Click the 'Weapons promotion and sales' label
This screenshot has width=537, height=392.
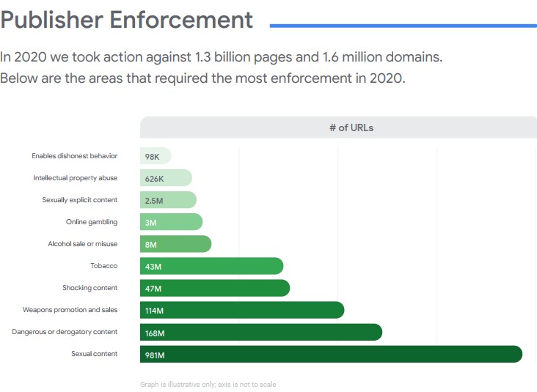[70, 310]
